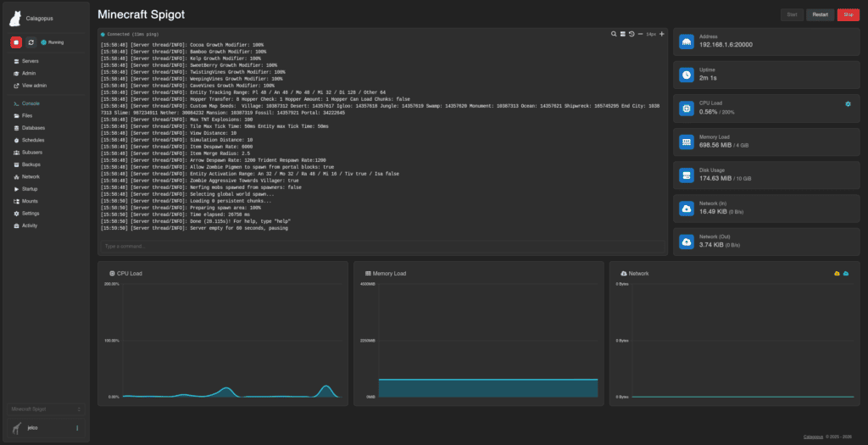This screenshot has width=868, height=445.
Task: Open the Calagopus footer link
Action: point(813,437)
